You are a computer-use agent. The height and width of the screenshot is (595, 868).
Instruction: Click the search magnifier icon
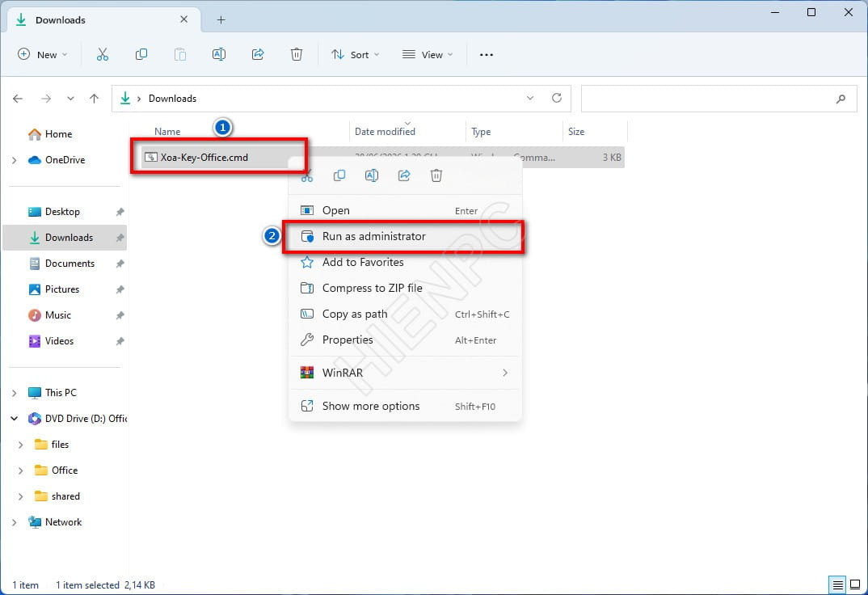(x=841, y=99)
